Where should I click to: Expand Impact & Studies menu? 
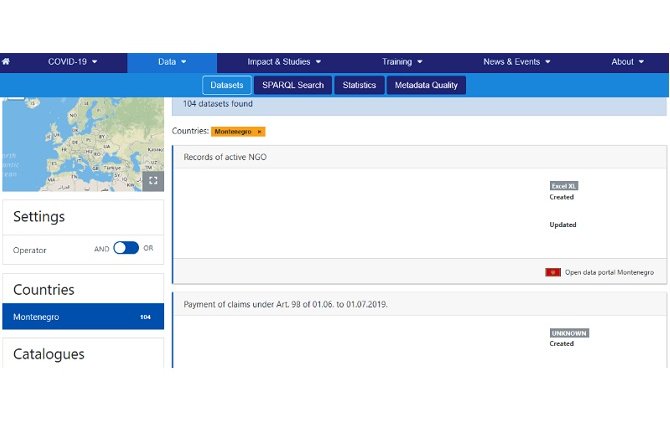click(x=284, y=62)
